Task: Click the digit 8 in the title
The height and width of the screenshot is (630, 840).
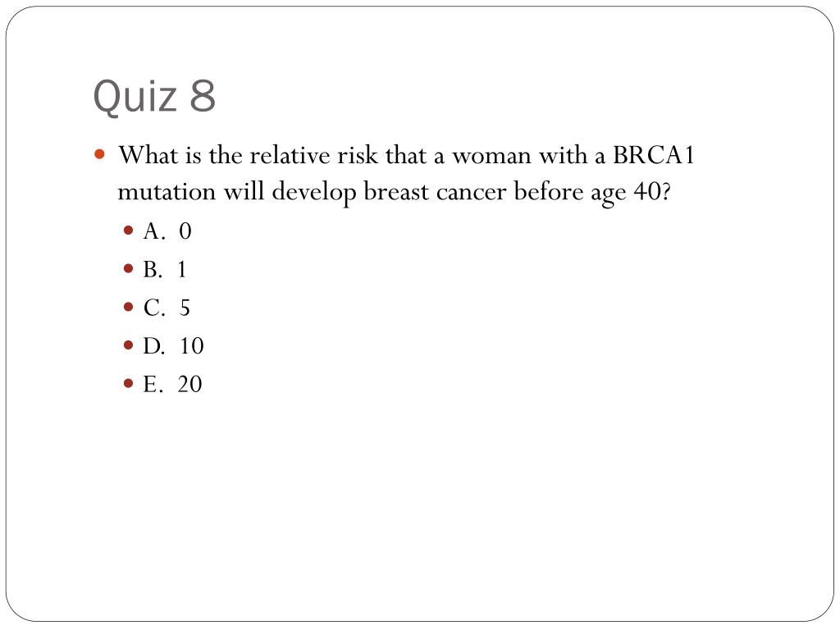Action: click(x=203, y=97)
